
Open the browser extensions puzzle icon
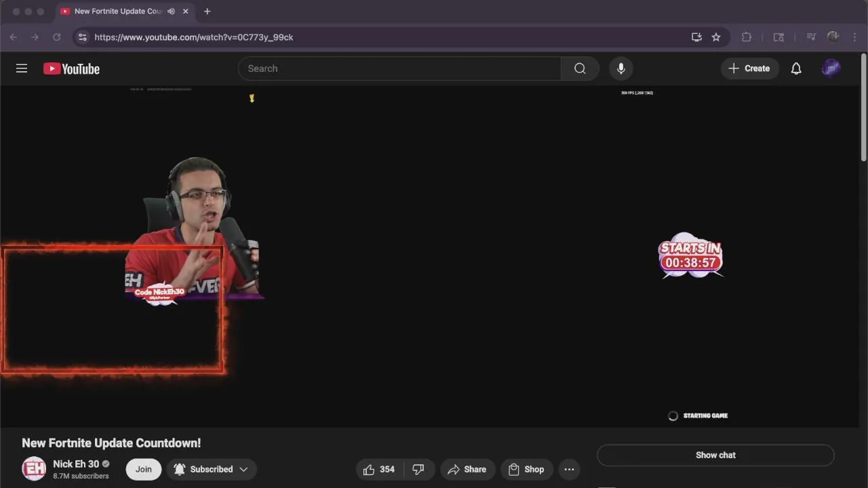[747, 37]
